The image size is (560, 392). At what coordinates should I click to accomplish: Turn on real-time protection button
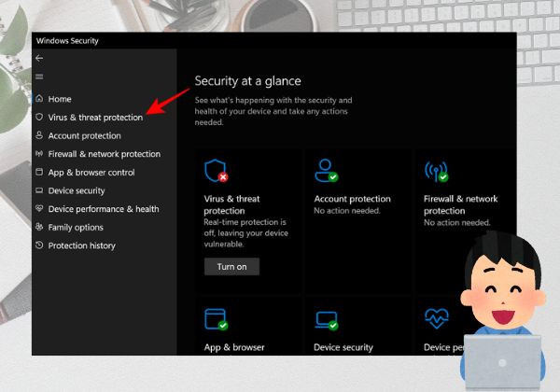[x=231, y=267]
